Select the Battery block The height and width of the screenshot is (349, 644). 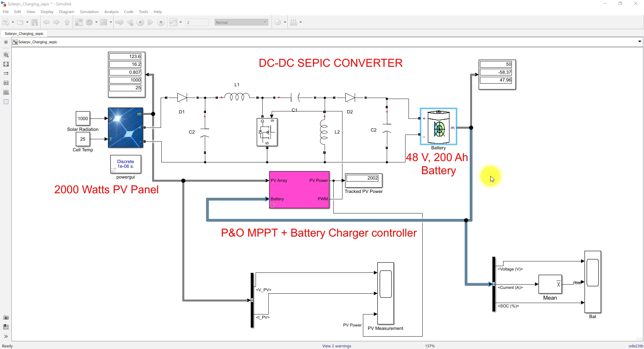[x=438, y=127]
